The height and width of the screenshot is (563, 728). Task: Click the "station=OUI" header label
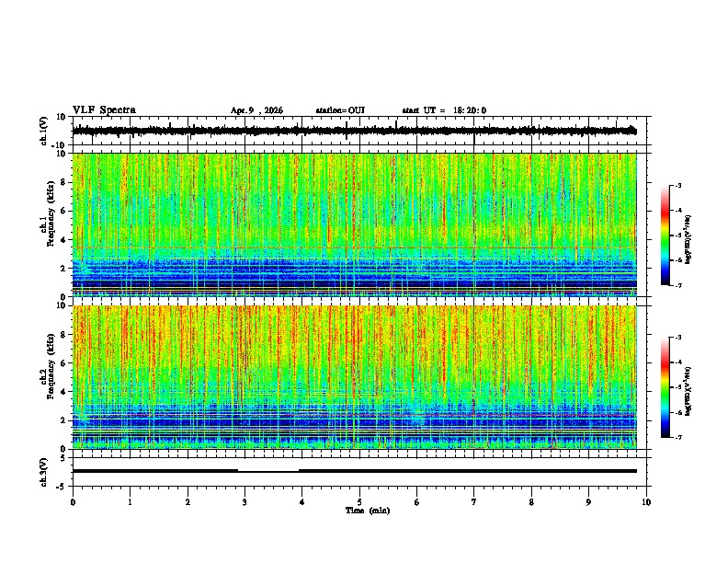(340, 110)
